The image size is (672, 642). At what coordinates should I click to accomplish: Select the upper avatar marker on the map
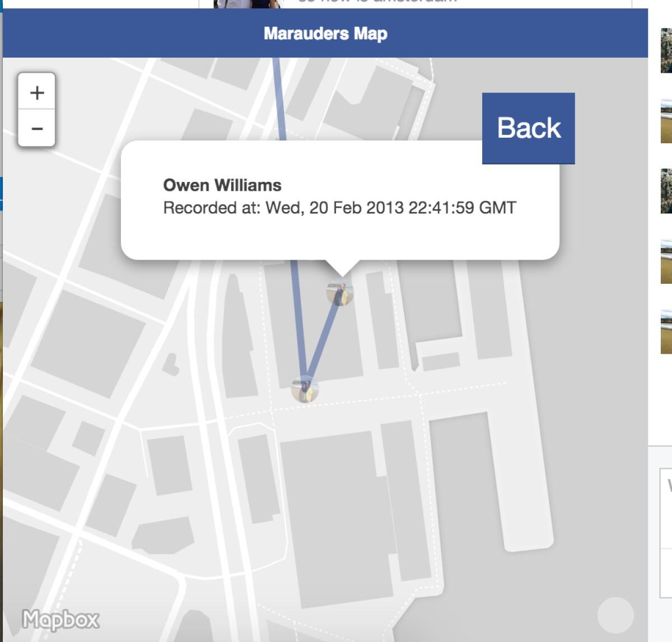(340, 293)
